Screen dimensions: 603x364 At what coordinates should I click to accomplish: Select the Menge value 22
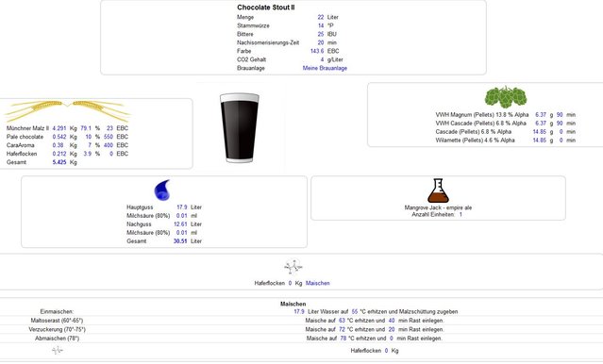tap(320, 17)
